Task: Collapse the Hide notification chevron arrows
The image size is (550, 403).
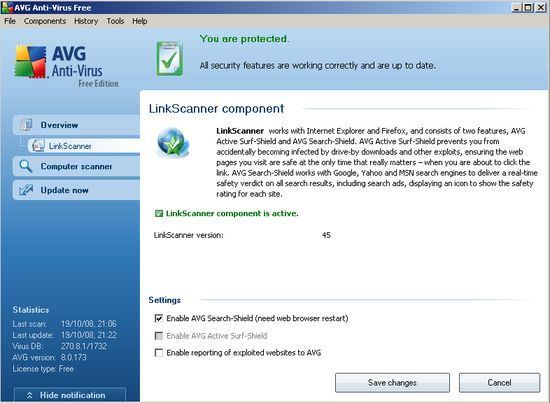Action: (x=29, y=395)
